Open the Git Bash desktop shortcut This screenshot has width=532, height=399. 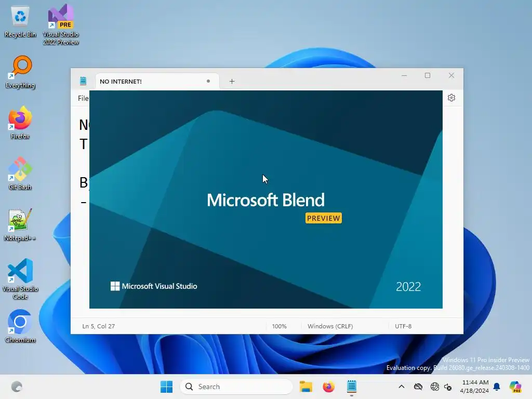pos(20,174)
